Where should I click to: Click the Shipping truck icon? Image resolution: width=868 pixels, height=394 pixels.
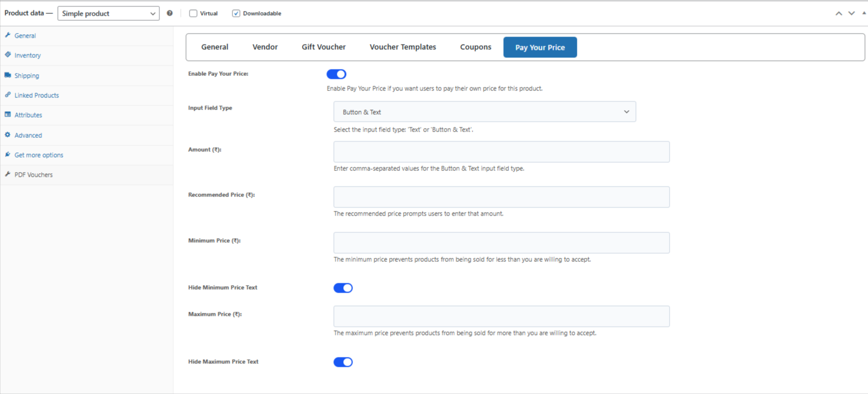coord(8,75)
